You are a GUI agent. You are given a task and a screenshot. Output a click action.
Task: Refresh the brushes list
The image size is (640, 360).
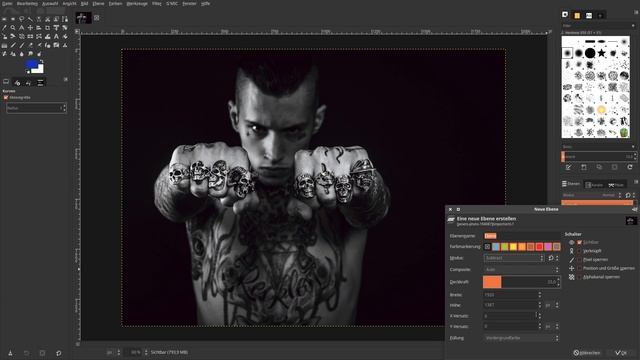pyautogui.click(x=630, y=167)
